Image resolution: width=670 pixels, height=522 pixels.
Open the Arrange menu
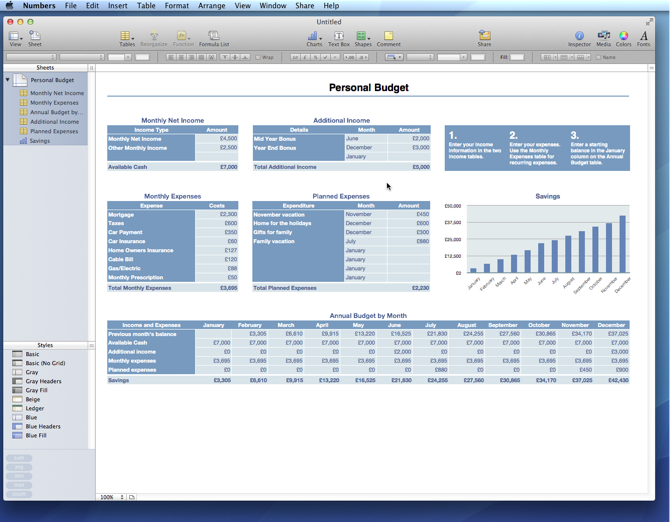click(212, 6)
